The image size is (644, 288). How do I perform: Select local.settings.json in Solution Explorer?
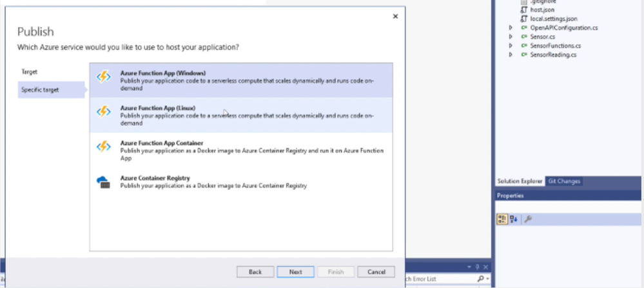coord(554,19)
